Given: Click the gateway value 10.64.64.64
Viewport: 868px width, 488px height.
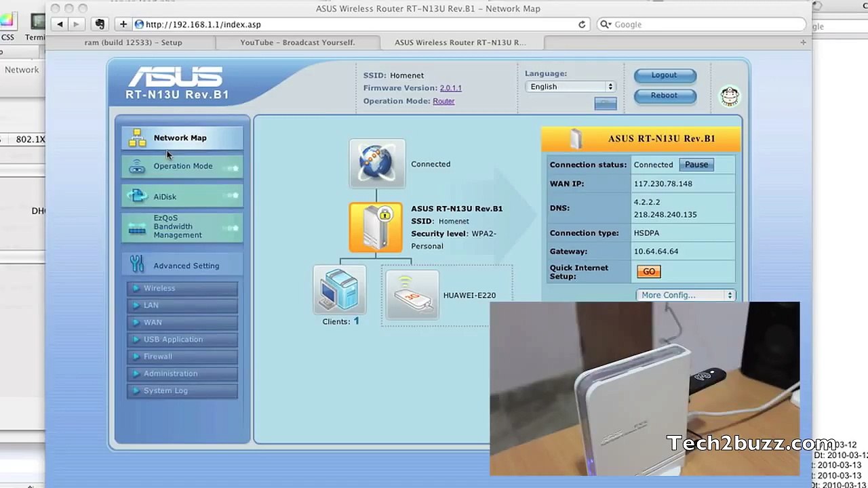Looking at the screenshot, I should pyautogui.click(x=656, y=251).
